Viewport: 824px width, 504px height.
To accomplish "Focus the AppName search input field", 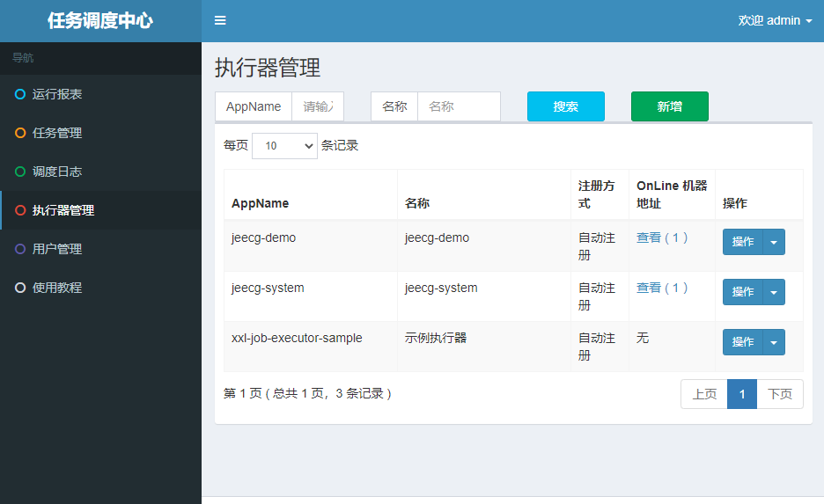I will click(x=318, y=106).
